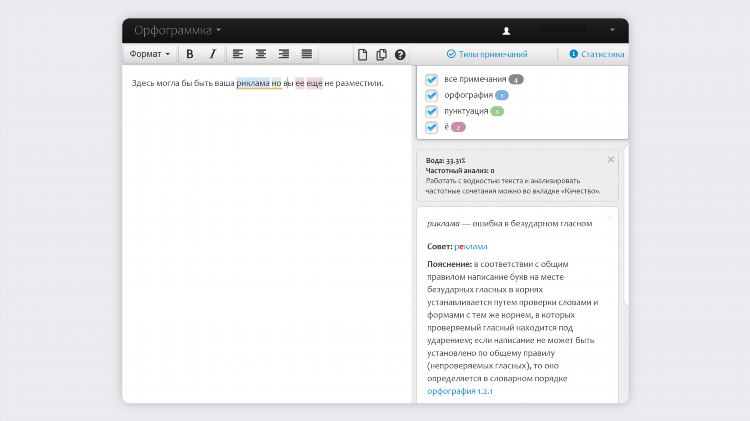Toggle the орфография checkbox
The width and height of the screenshot is (750, 421).
click(x=431, y=95)
